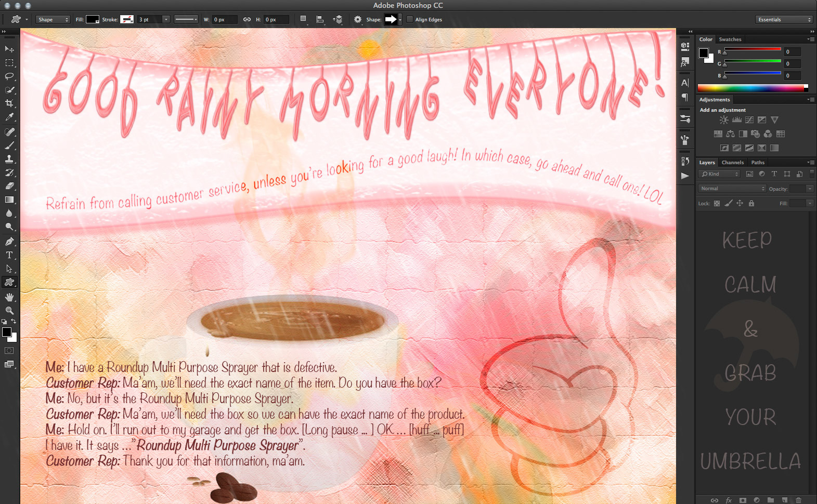Add layer style fx at panel bottom
Screen dimensions: 817x504
[729, 500]
